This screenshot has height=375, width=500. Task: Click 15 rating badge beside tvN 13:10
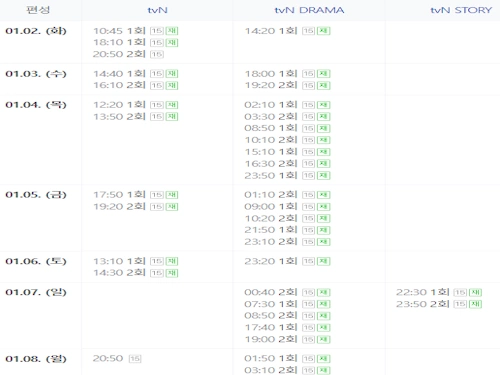(157, 261)
